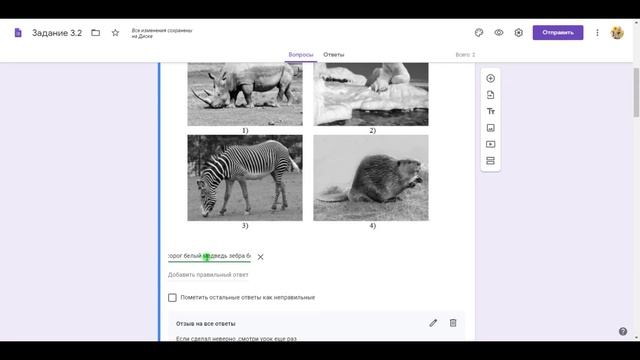Open the account avatar
This screenshot has height=360, width=640.
pyautogui.click(x=617, y=33)
